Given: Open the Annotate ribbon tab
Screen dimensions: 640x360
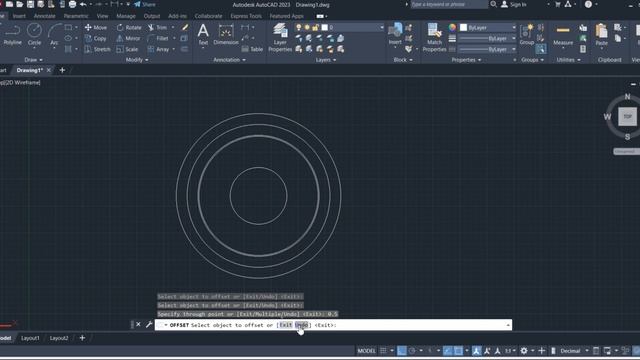Looking at the screenshot, I should (44, 16).
